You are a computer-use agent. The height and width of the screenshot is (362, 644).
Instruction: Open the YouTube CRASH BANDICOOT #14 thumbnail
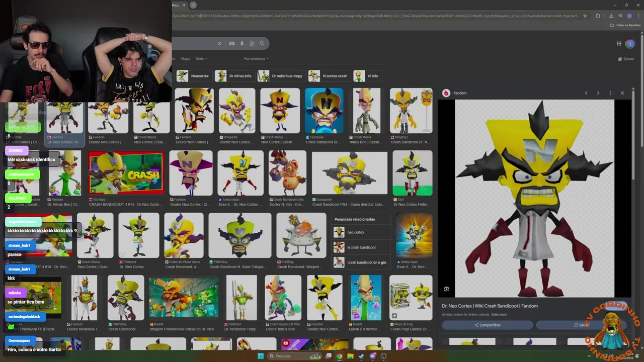pos(126,172)
